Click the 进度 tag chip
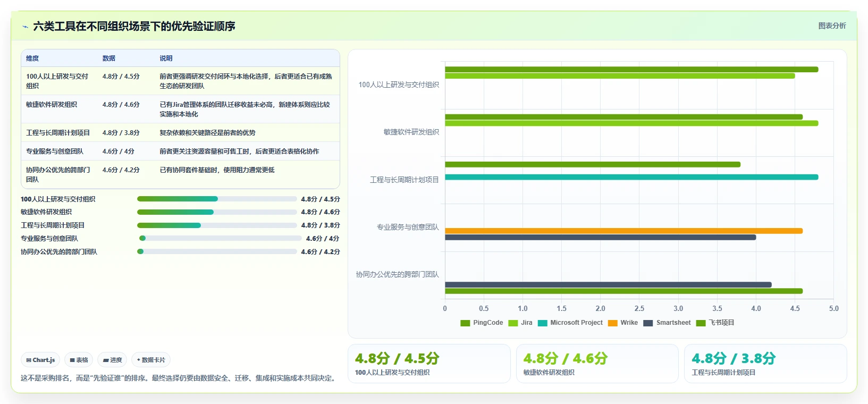The height and width of the screenshot is (404, 868). (112, 360)
